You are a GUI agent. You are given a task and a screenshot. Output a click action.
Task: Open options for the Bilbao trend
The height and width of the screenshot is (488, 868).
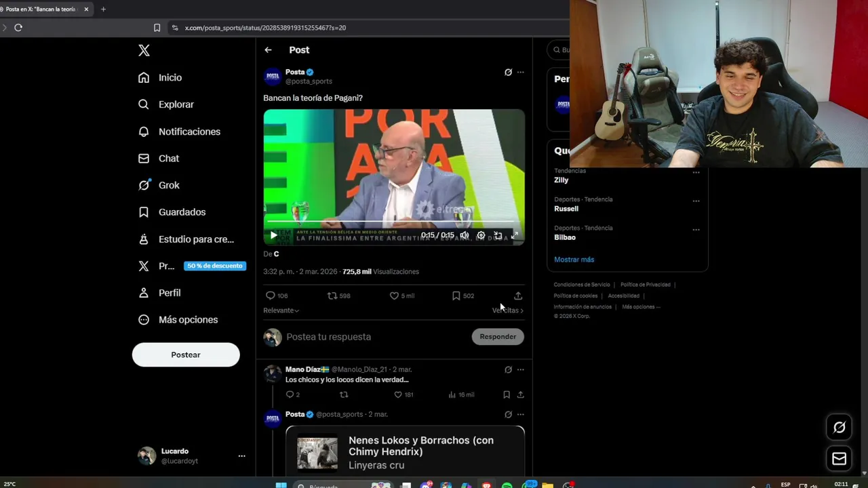pos(696,230)
